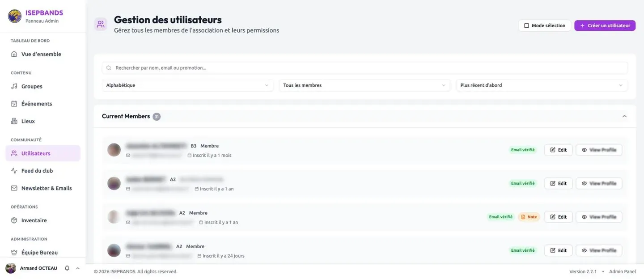
Task: Click Armand OCTEAU's profile avatar
Action: coord(11,268)
